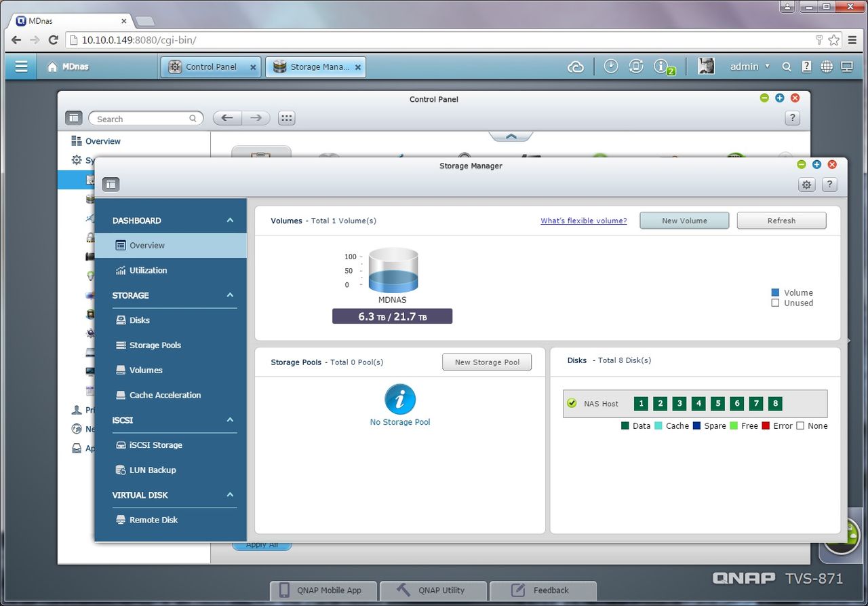Open Storage Manager settings gear icon
The width and height of the screenshot is (868, 606).
pos(806,185)
